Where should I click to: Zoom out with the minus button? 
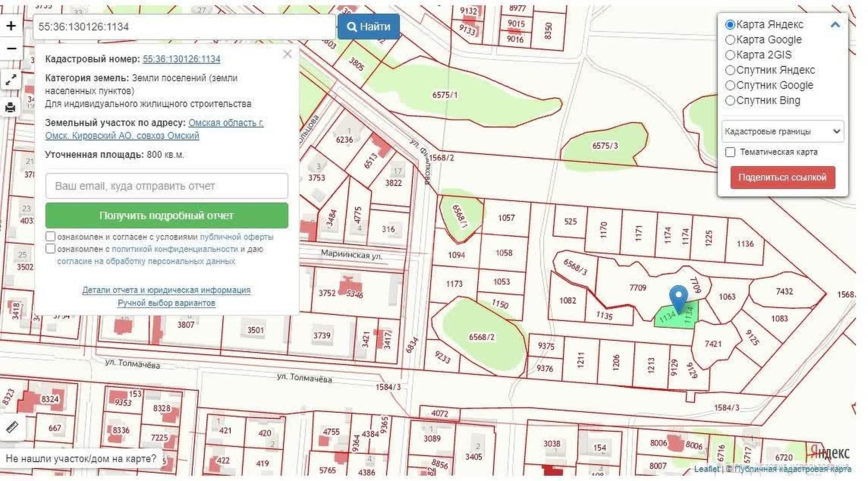pos(11,48)
